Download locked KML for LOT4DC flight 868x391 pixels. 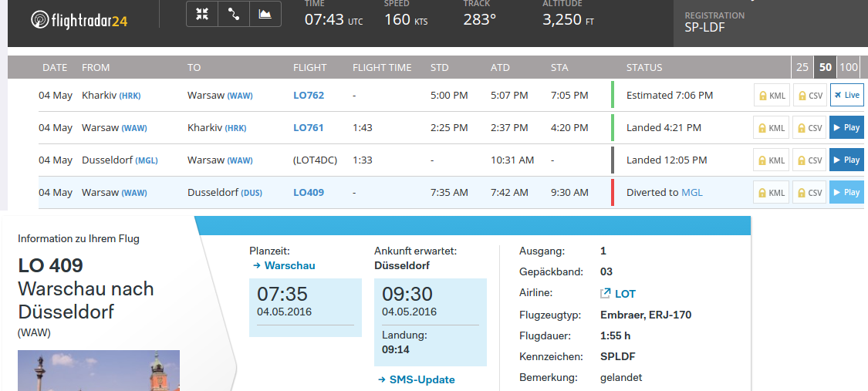(x=771, y=160)
